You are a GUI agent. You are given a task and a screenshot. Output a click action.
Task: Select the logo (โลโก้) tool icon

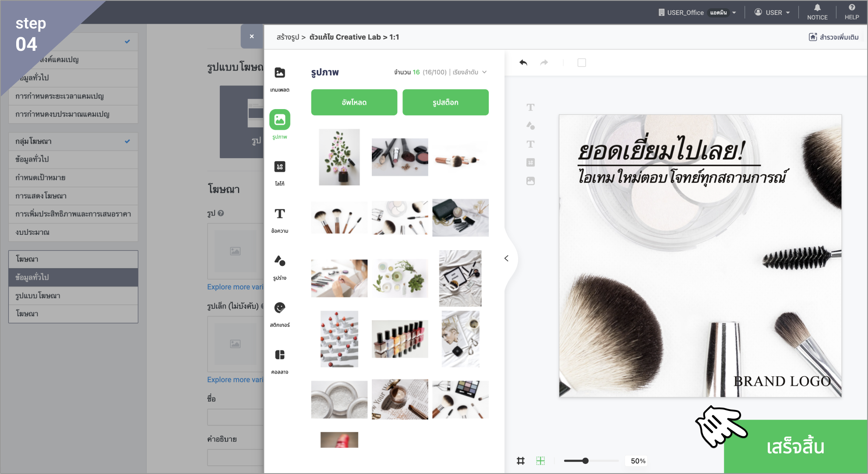279,167
